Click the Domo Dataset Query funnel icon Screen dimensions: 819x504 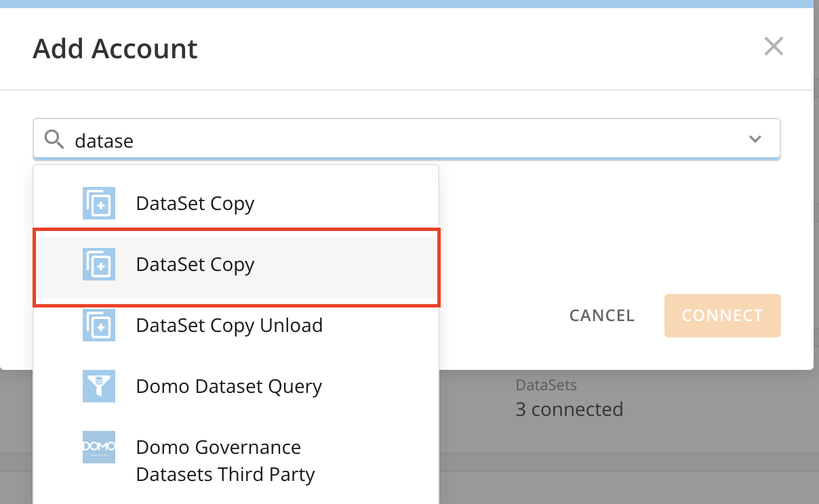coord(99,386)
